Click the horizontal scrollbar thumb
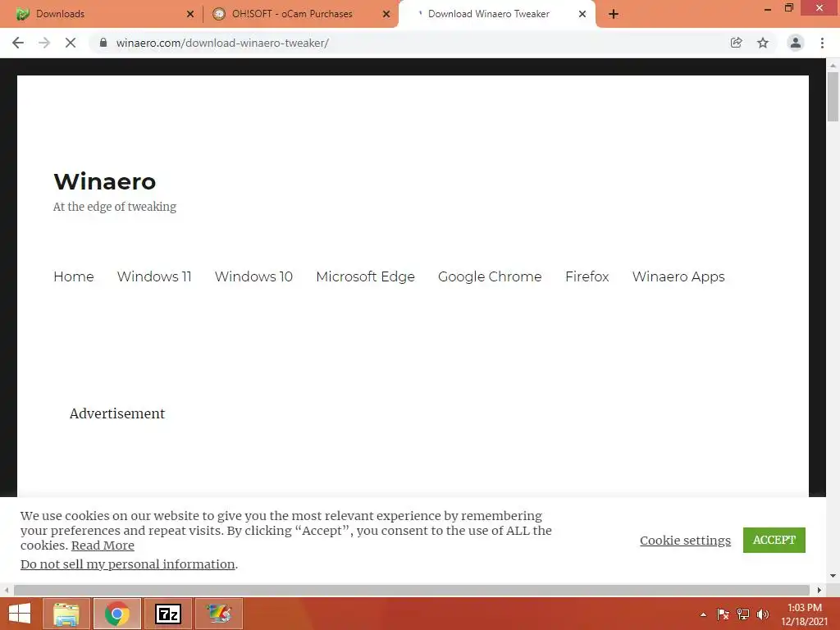Viewport: 840px width, 630px height. point(412,590)
